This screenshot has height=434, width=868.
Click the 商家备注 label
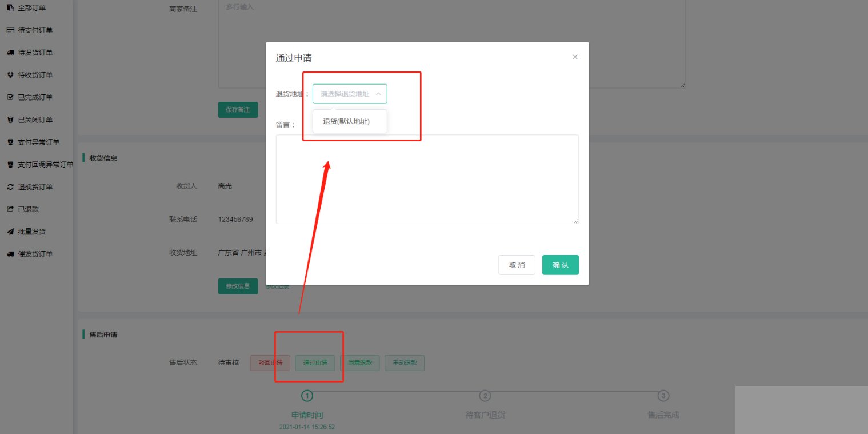(183, 9)
